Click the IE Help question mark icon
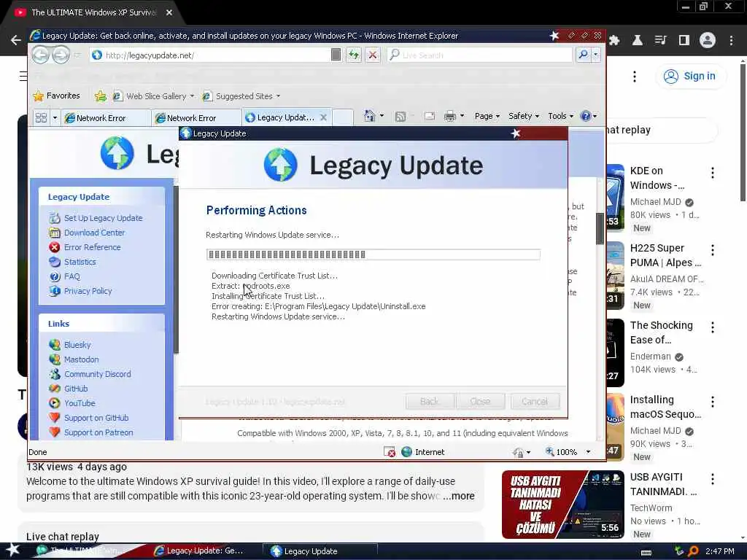This screenshot has height=560, width=747. pos(586,116)
